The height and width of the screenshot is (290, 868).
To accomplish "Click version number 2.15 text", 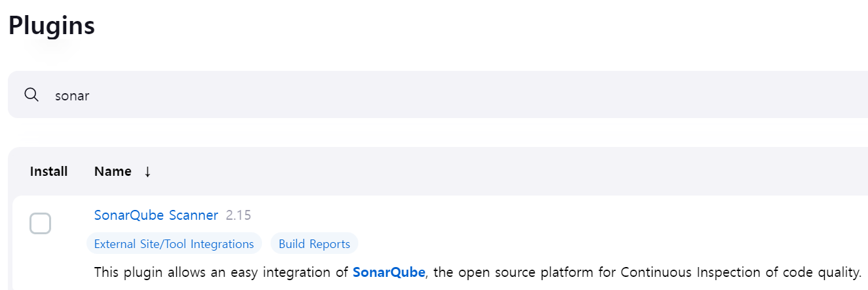I will 238,215.
